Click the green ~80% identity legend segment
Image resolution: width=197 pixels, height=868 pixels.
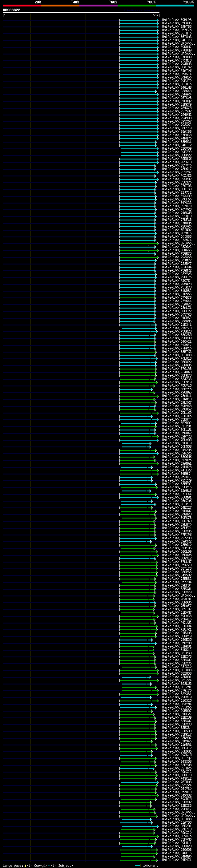click(137, 6)
